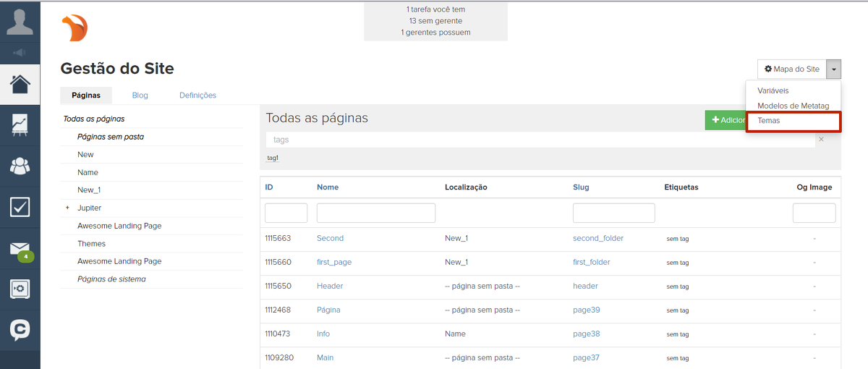Open the safe vault sidebar icon

pos(20,289)
